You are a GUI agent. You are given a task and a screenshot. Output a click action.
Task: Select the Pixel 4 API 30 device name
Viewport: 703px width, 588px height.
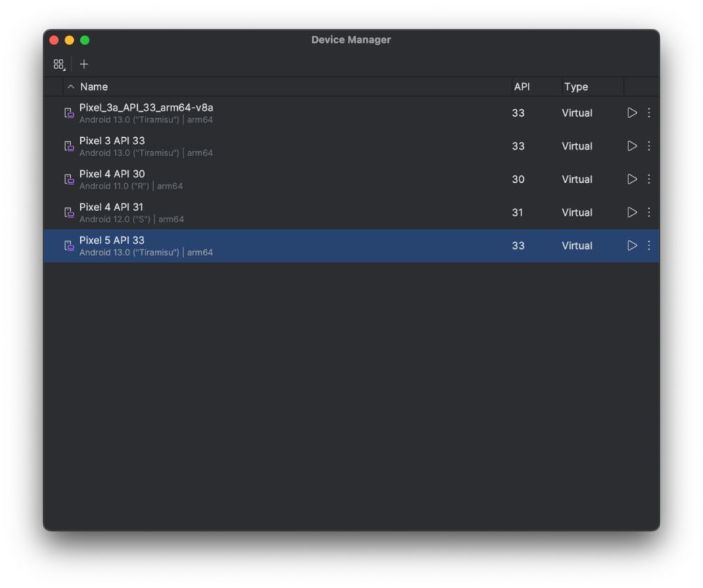112,174
